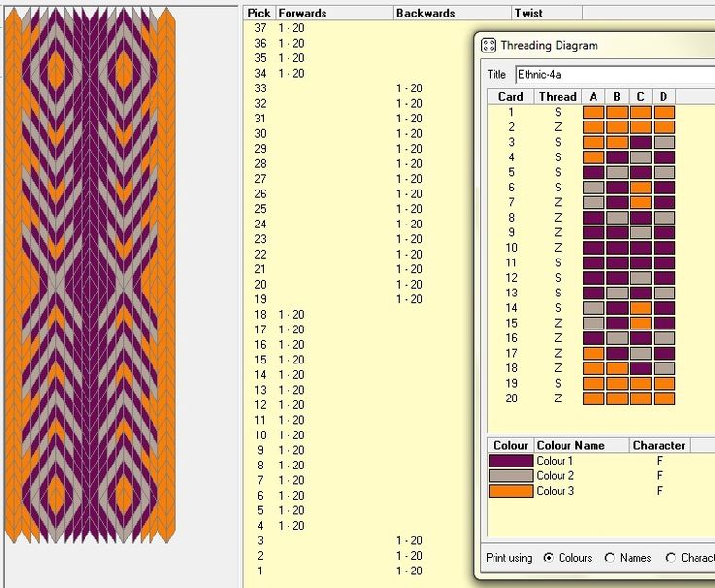Click the Colour Name column header
715x588 pixels.
581,445
